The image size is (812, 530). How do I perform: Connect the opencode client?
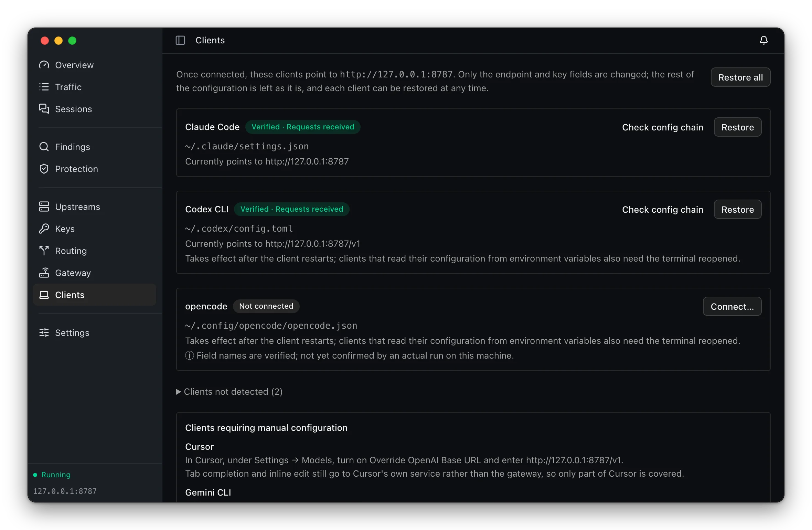pyautogui.click(x=732, y=307)
